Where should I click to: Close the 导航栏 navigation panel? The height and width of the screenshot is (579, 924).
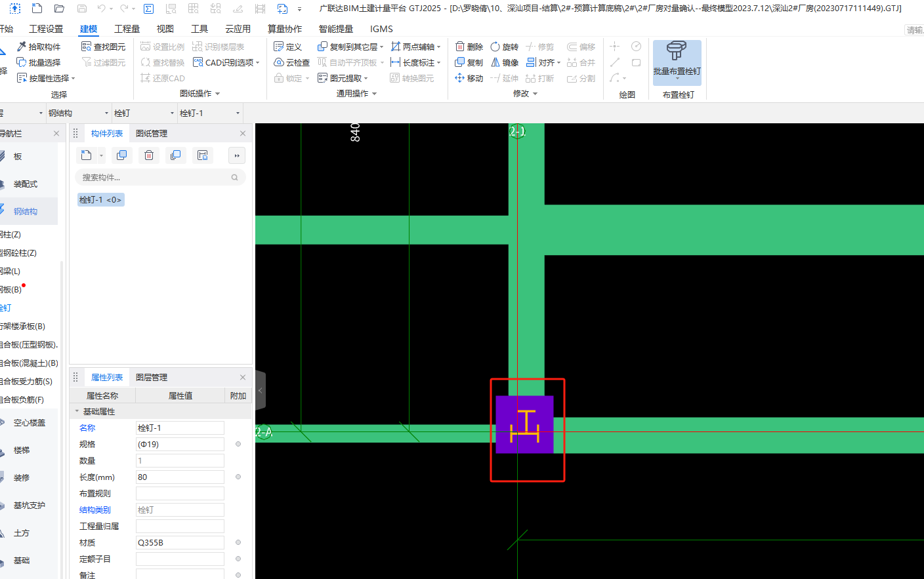56,133
